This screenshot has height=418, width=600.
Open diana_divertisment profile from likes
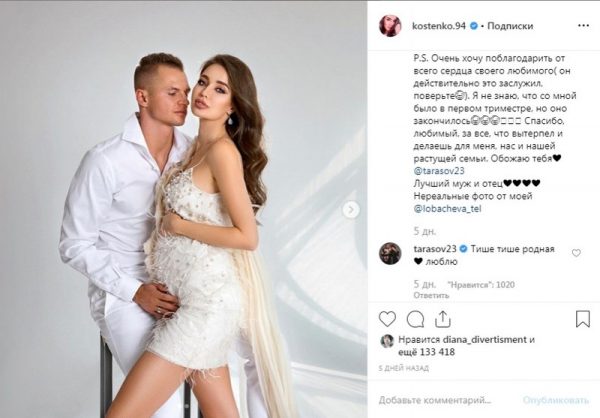pos(484,340)
